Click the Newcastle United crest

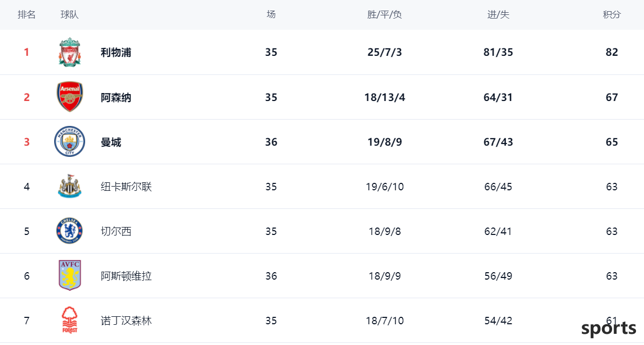click(70, 187)
